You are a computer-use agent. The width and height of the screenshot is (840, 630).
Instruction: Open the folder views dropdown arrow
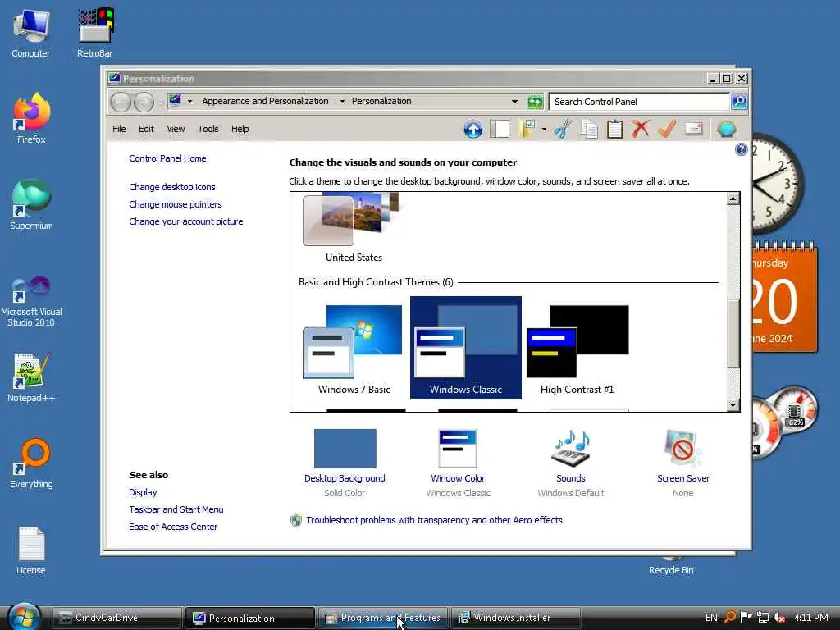(544, 129)
